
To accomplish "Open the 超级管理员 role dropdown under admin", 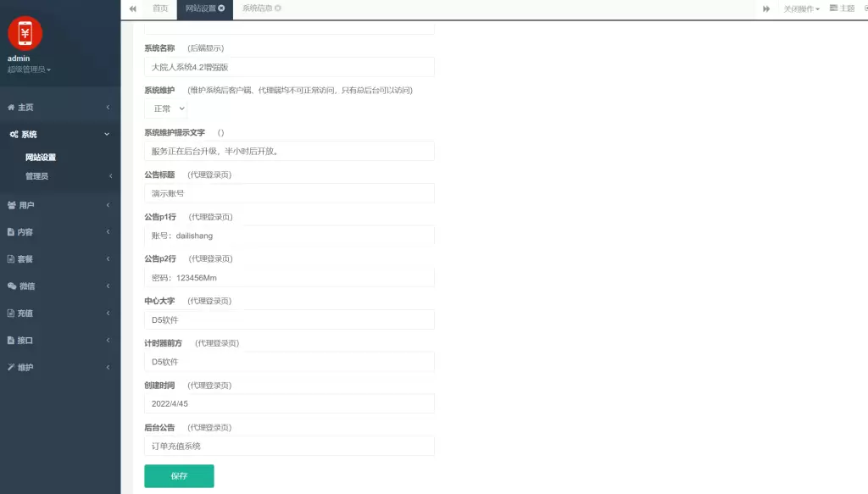I will coord(29,69).
